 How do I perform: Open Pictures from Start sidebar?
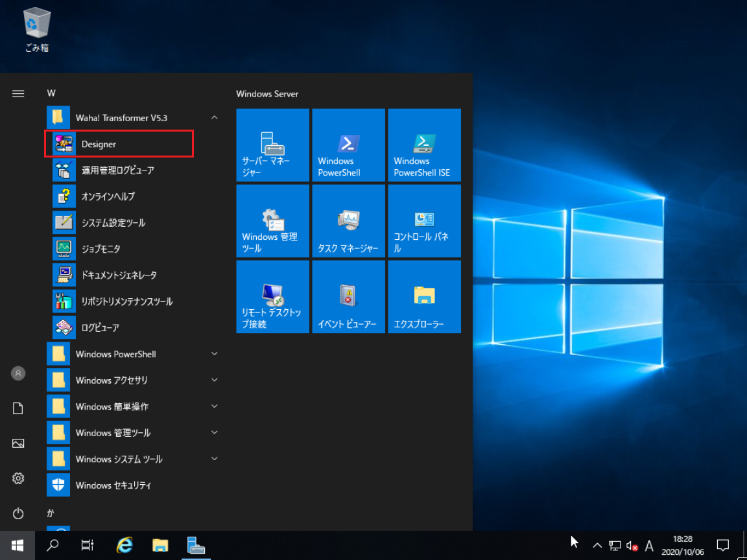[x=18, y=443]
